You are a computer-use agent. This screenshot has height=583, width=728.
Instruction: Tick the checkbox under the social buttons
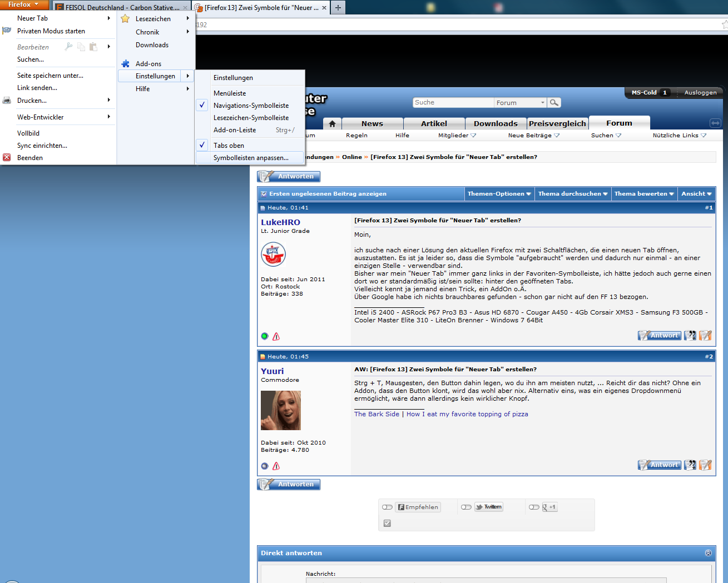tap(387, 523)
